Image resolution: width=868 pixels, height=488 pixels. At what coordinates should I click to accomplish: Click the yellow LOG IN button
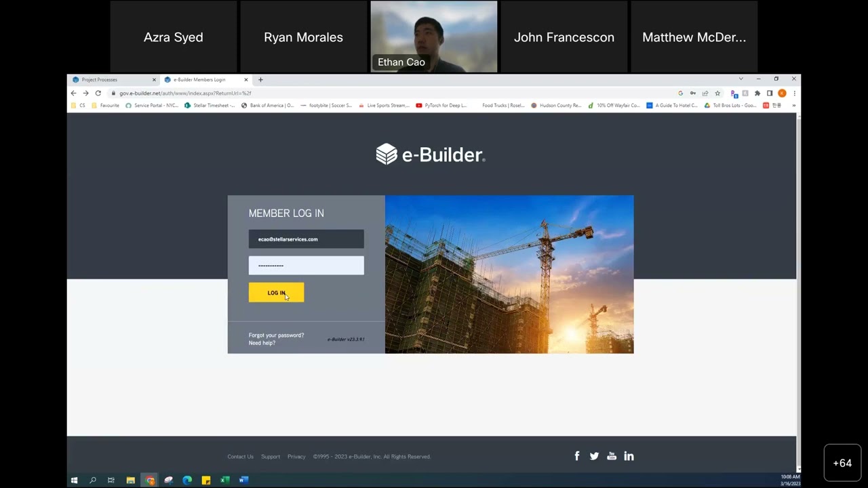[276, 293]
